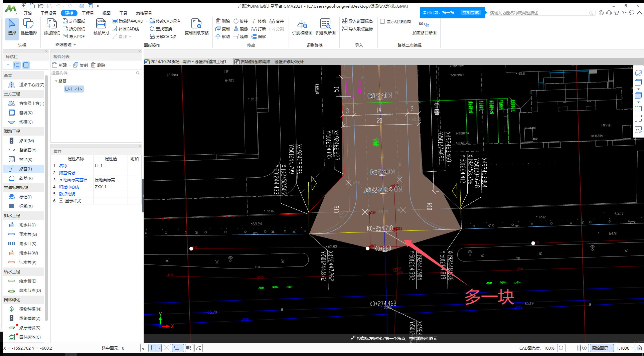The height and width of the screenshot is (356, 644).
Task: Toggle the rectangle selection mode button
Action: [154, 348]
